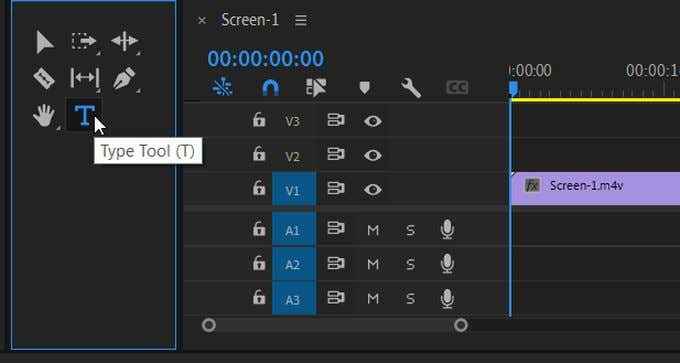Click the timeline zoom scrollbar handle
Viewport: 680px width, 363px height.
click(x=335, y=325)
